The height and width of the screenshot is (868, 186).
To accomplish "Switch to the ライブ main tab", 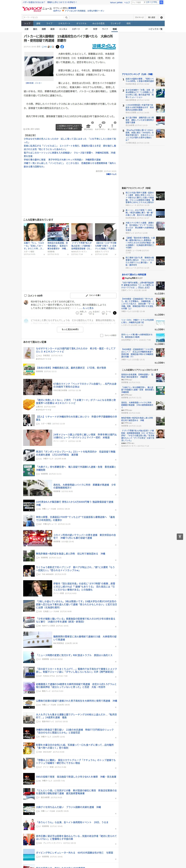I will point(49,24).
